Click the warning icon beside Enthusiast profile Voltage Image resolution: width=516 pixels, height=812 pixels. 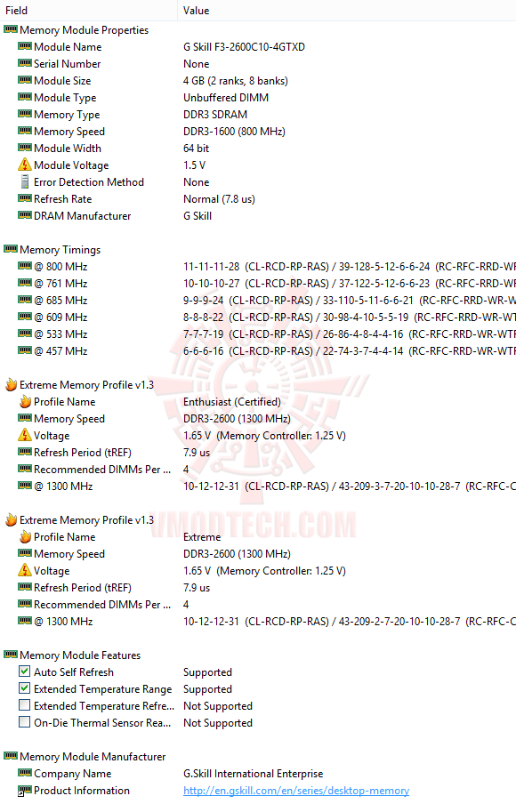25,435
